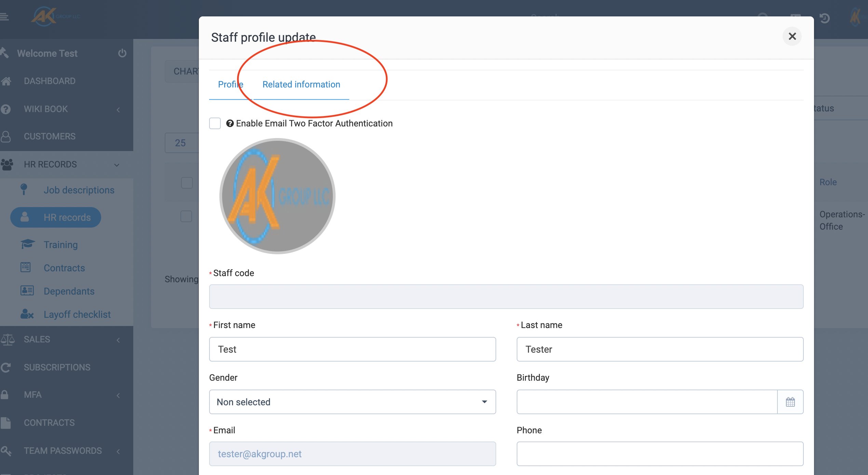Click the Birthday date field
This screenshot has width=868, height=475.
[x=647, y=402]
